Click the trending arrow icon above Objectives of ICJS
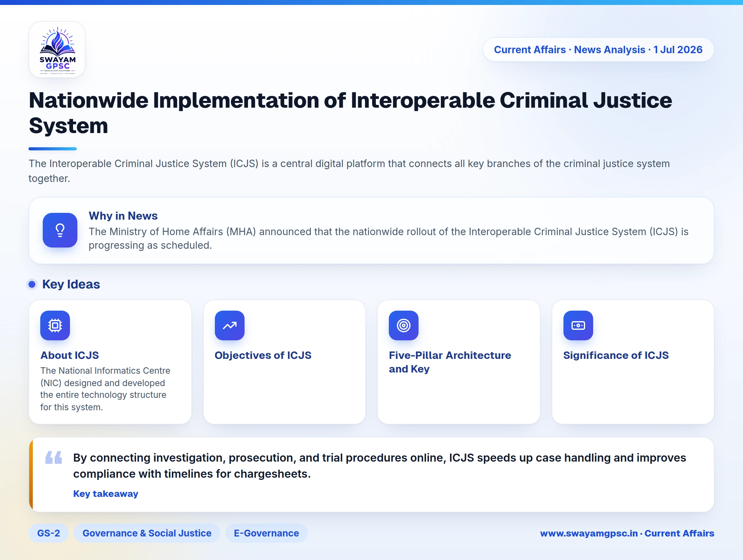The width and height of the screenshot is (743, 560). pyautogui.click(x=230, y=325)
